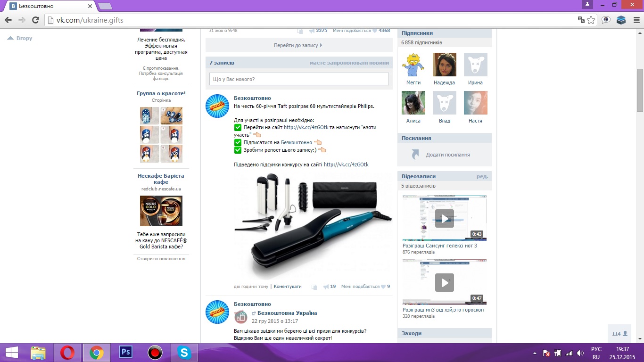The height and width of the screenshot is (362, 644).
Task: Click Додати посилання arrow icon
Action: pos(415,155)
